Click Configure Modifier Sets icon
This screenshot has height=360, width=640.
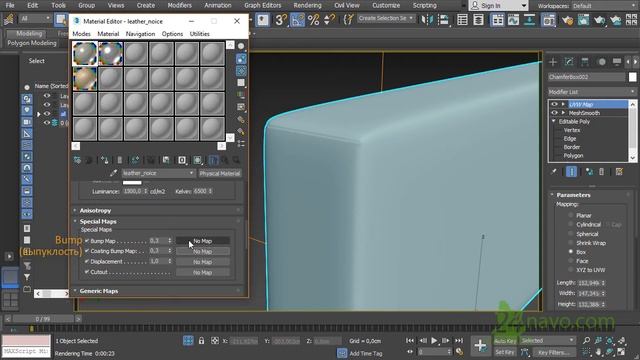[x=619, y=172]
